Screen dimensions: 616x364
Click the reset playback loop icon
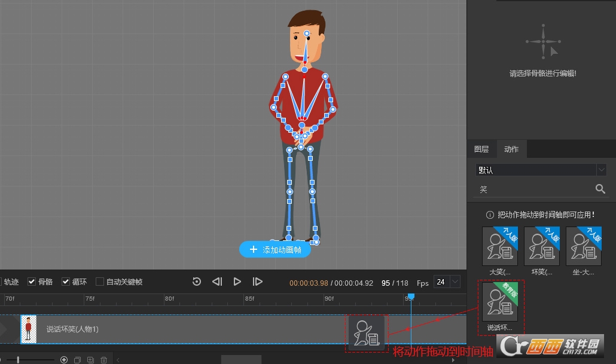pyautogui.click(x=197, y=282)
